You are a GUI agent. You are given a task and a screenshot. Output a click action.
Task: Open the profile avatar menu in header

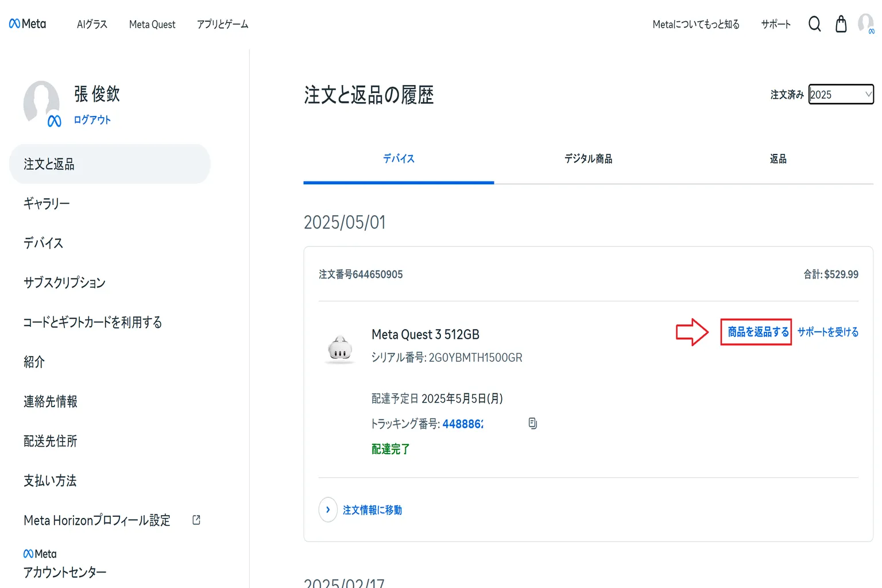[x=866, y=24]
